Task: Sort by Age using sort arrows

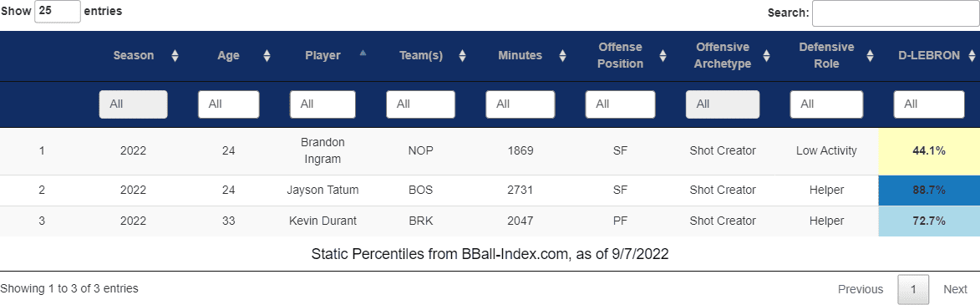Action: coord(267,56)
